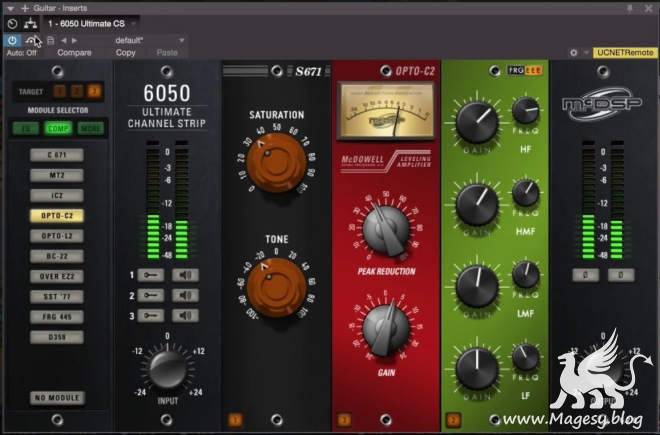Click the McDSP logo

(x=602, y=104)
